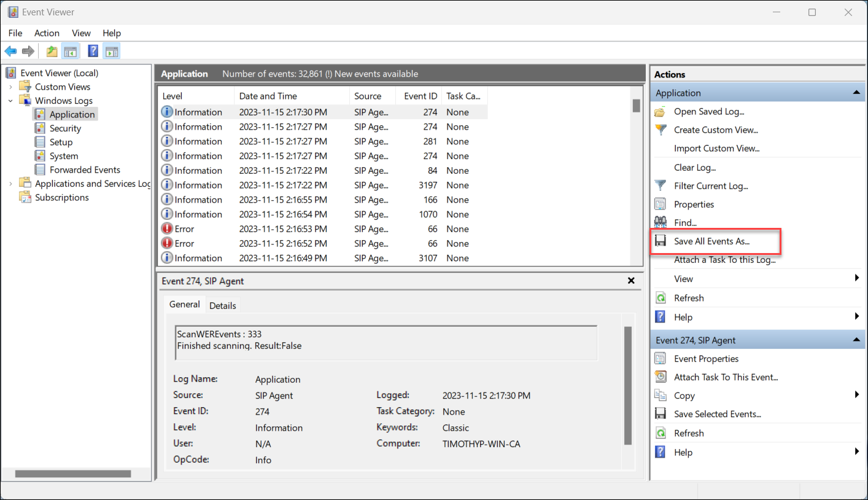868x500 pixels.
Task: Close the Event 274 preview pane
Action: click(631, 281)
